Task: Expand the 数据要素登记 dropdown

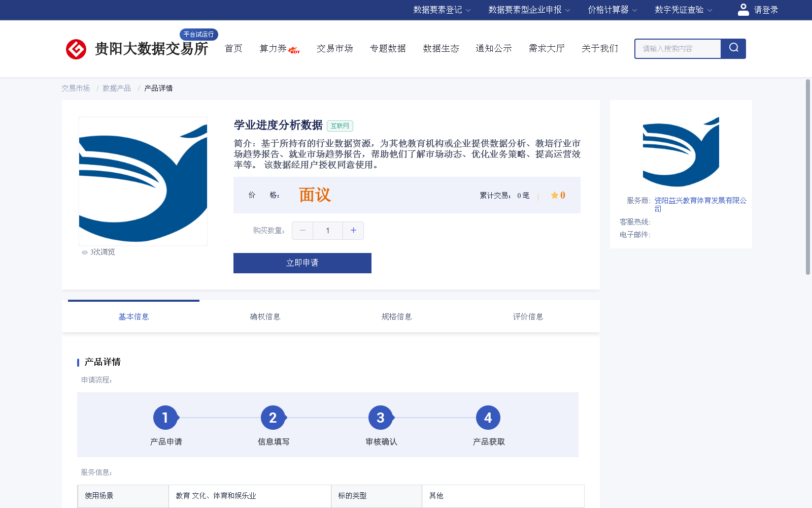Action: coord(442,10)
